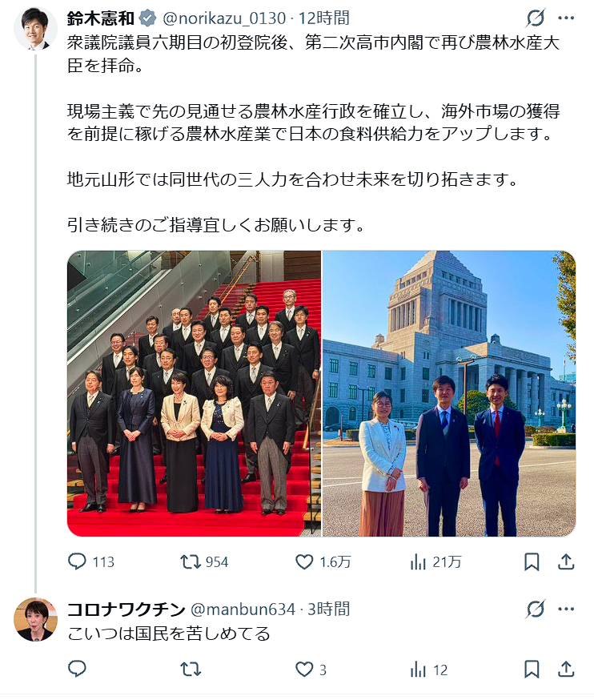Open the Grok icon on コロナワクチン's reply
This screenshot has height=700, width=594.
coord(535,609)
